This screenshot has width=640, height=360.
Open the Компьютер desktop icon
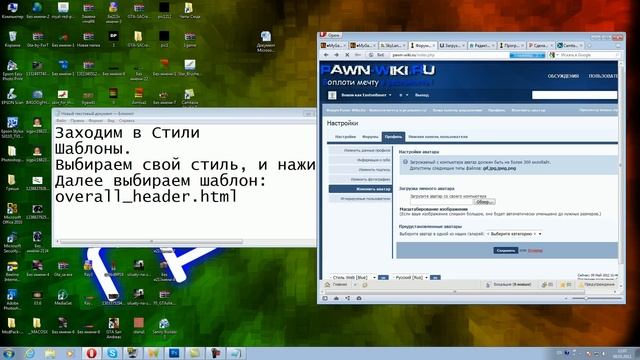point(12,10)
